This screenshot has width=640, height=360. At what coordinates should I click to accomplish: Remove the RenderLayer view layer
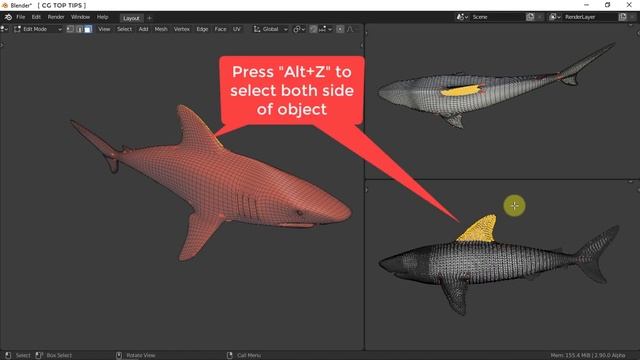point(632,17)
